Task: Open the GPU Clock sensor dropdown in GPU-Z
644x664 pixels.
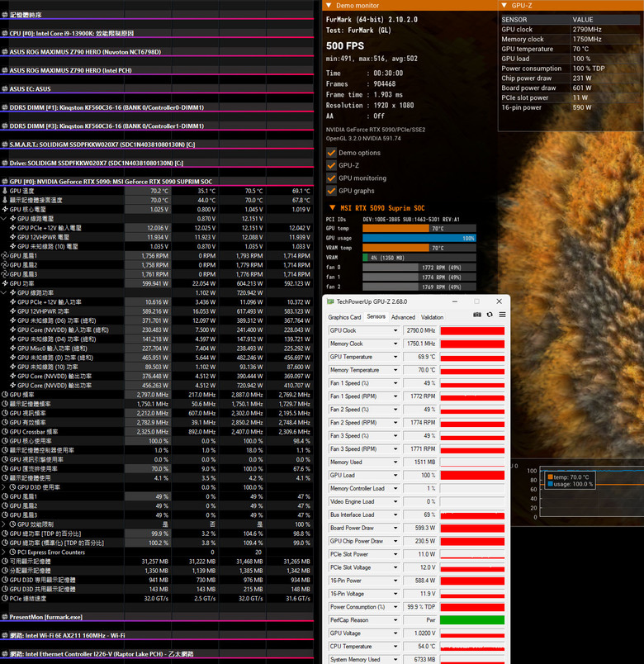Action: tap(395, 330)
